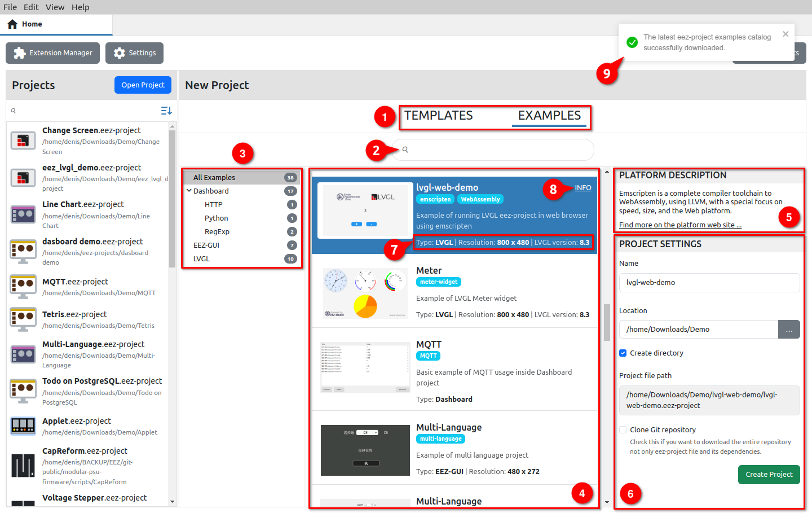Open the View menu
The height and width of the screenshot is (513, 812).
point(55,7)
